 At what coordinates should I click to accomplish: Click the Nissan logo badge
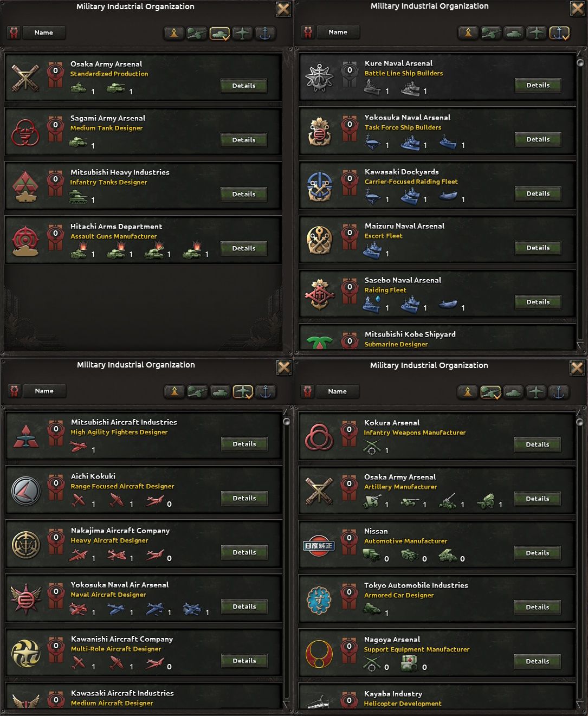[x=319, y=545]
